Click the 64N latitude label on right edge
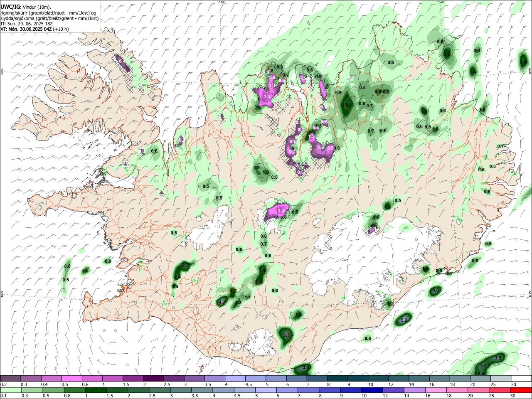 (530, 293)
